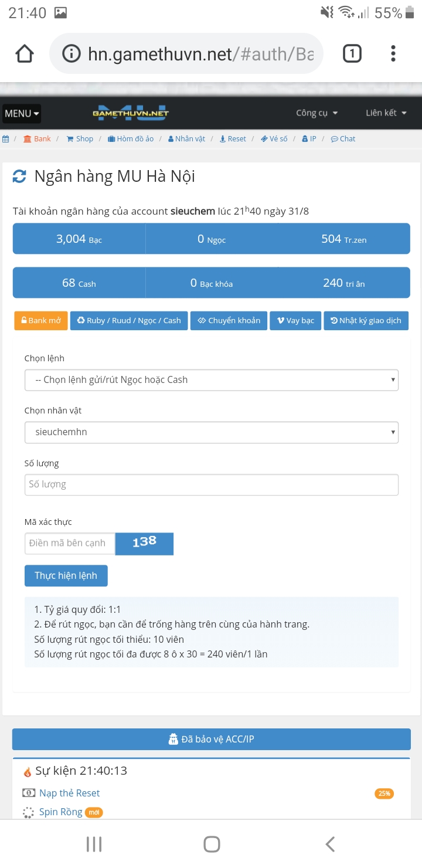The width and height of the screenshot is (422, 868).
Task: Open the Liên kết dropdown menu
Action: point(386,113)
